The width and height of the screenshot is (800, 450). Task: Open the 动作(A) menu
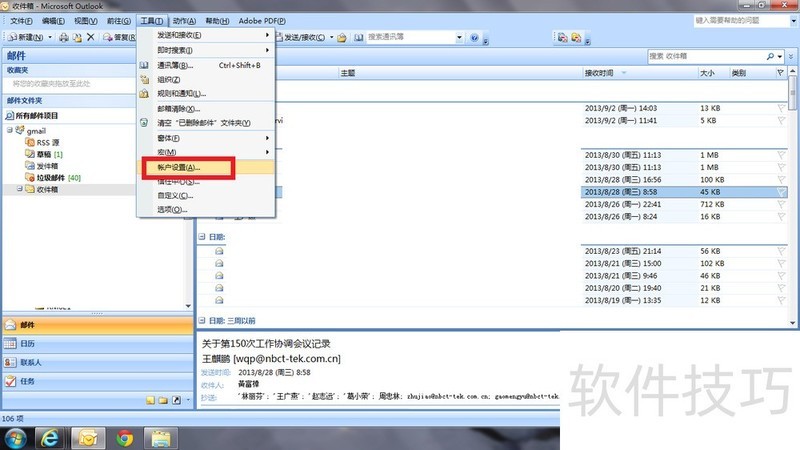[x=184, y=21]
